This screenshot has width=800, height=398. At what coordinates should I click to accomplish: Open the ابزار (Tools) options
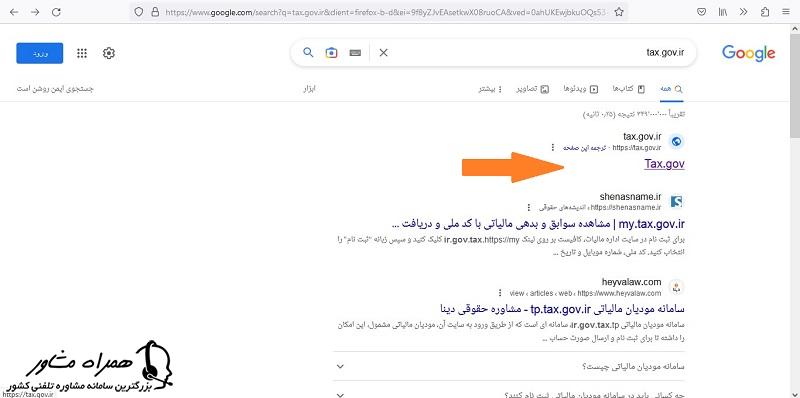310,89
